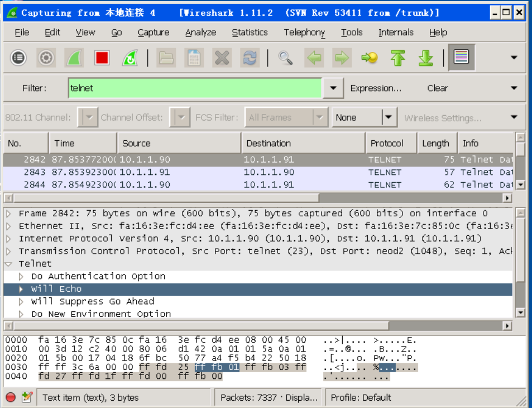The height and width of the screenshot is (408, 532).
Task: Go forward in packet history
Action: click(x=342, y=58)
